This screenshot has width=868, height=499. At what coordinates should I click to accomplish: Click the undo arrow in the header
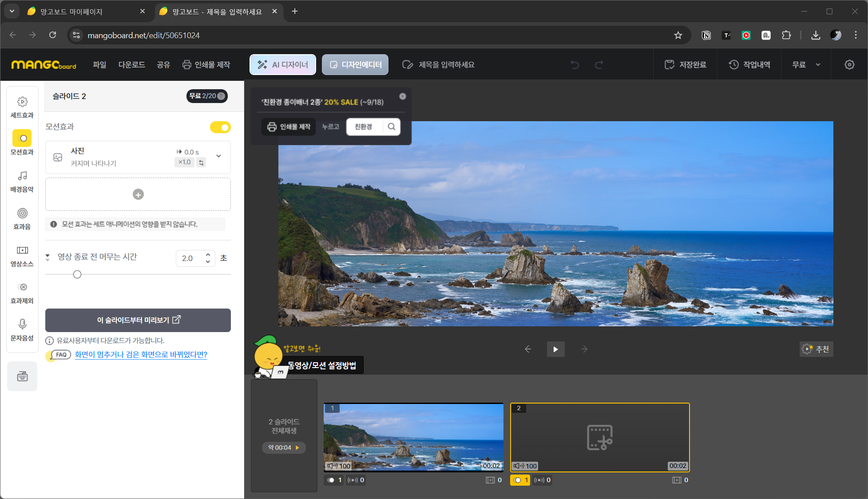(575, 65)
